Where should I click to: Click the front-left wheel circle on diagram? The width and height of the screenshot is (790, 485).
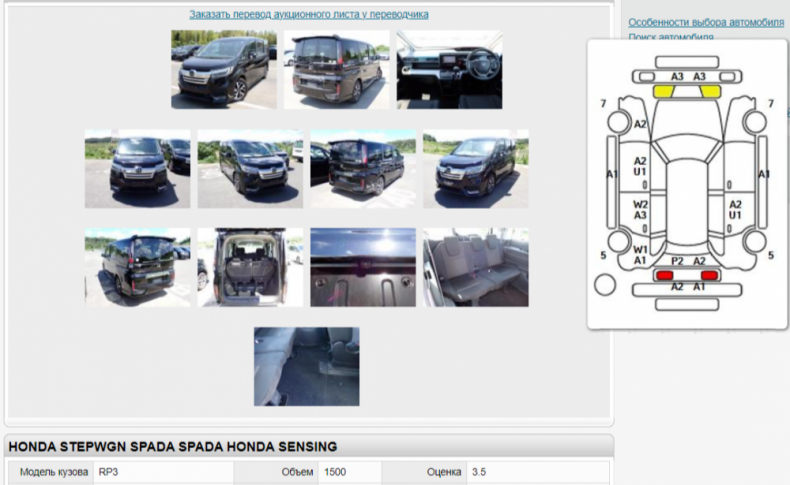(x=619, y=122)
